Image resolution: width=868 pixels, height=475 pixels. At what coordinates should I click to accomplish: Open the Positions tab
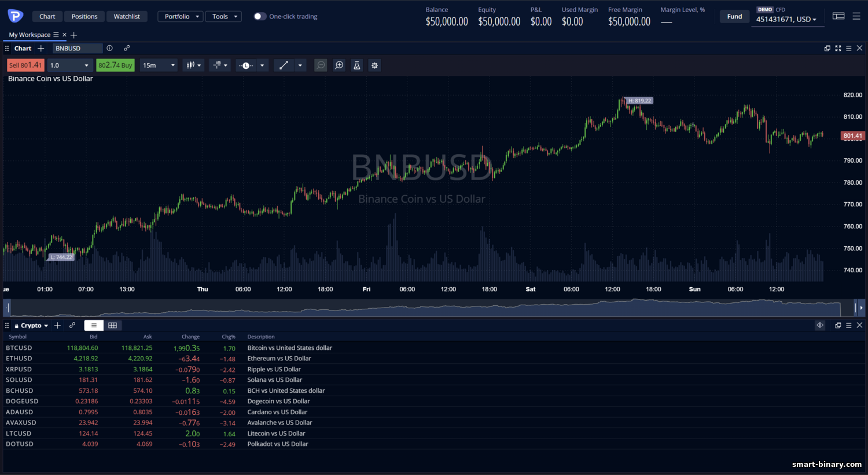pyautogui.click(x=84, y=16)
